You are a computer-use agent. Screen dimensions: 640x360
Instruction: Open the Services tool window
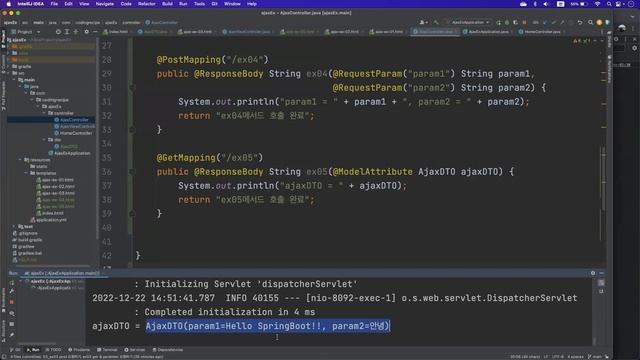tap(135, 350)
